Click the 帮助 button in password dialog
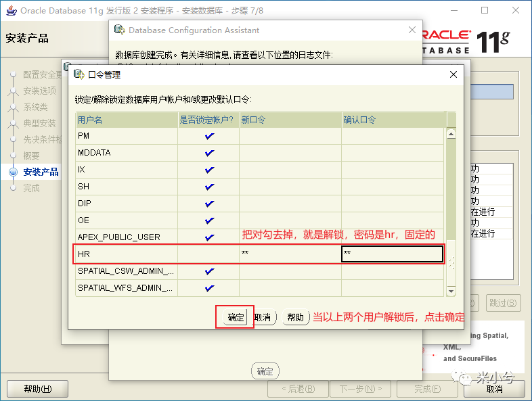Screen dimensions: 532x401 tap(296, 317)
